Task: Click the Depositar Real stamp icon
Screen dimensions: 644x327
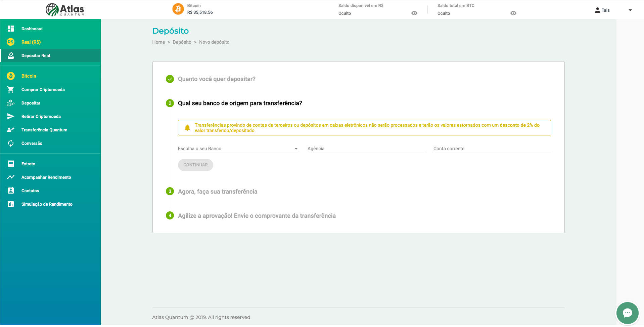Action: 11,55
